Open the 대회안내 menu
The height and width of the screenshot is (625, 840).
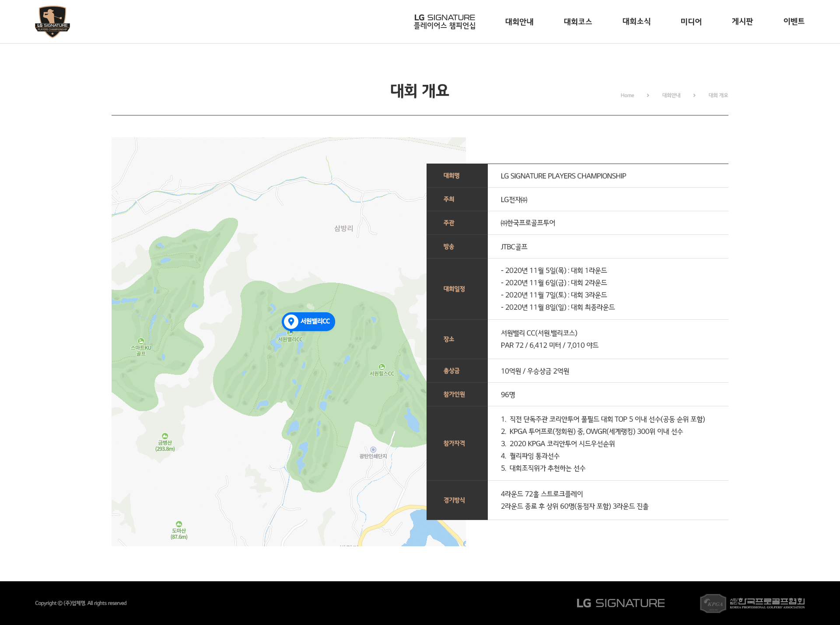point(519,21)
